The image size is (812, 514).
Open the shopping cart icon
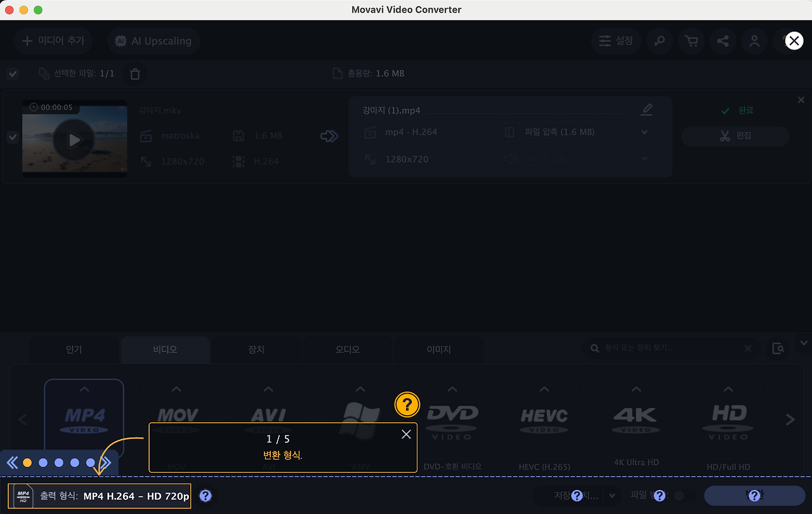691,41
